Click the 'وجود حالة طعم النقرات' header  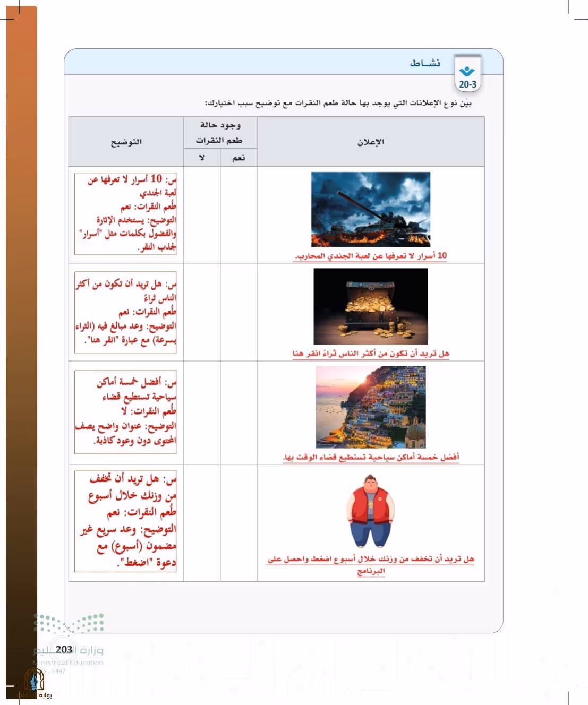[x=220, y=133]
